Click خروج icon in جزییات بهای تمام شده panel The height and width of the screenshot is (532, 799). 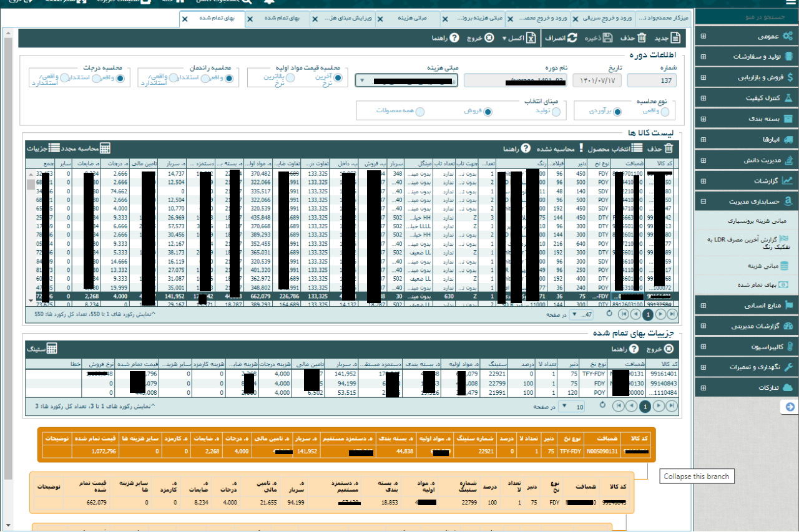[669, 349]
